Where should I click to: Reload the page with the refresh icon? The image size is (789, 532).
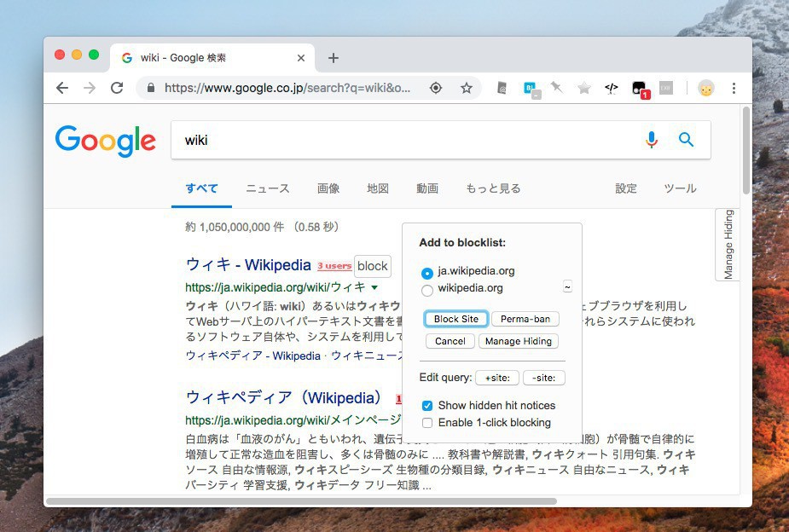coord(117,88)
